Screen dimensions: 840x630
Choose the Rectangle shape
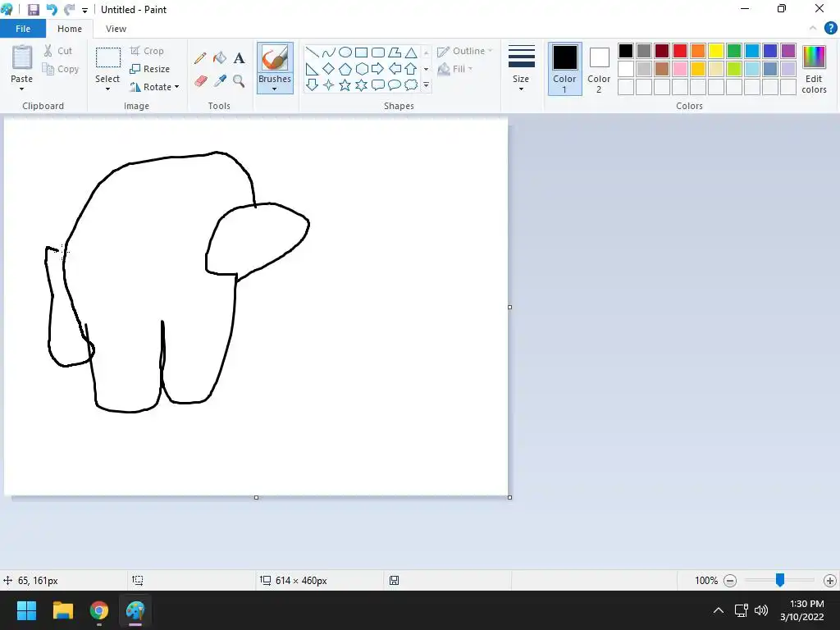click(x=362, y=52)
